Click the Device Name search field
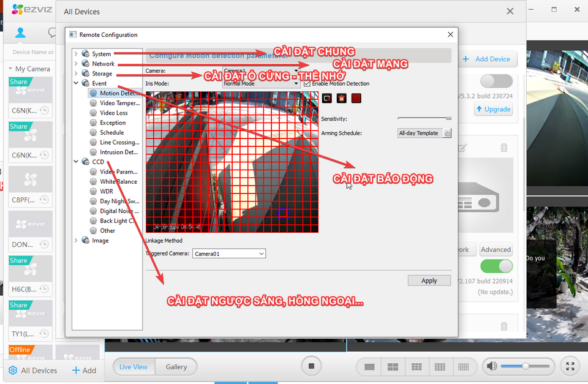Image resolution: width=588 pixels, height=384 pixels. coord(33,52)
